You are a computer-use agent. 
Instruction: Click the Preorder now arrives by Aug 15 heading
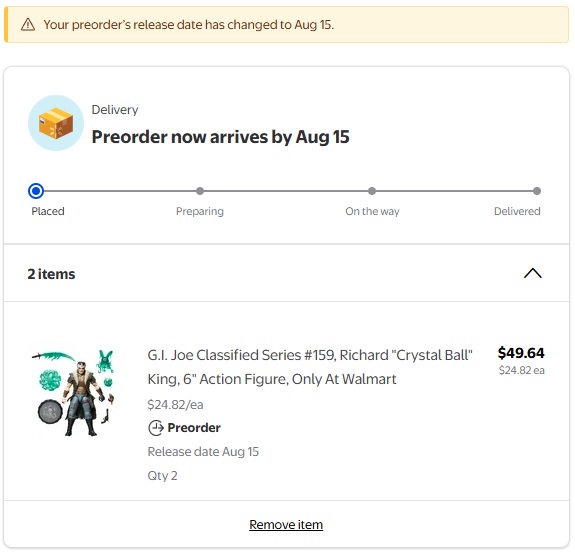pyautogui.click(x=220, y=137)
